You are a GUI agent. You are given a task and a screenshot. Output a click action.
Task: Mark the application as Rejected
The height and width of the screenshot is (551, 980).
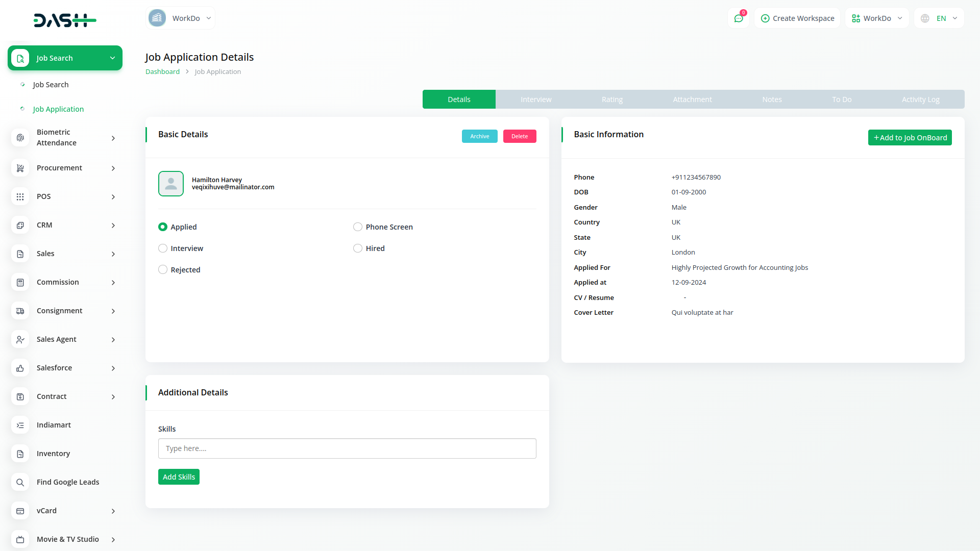(x=163, y=270)
